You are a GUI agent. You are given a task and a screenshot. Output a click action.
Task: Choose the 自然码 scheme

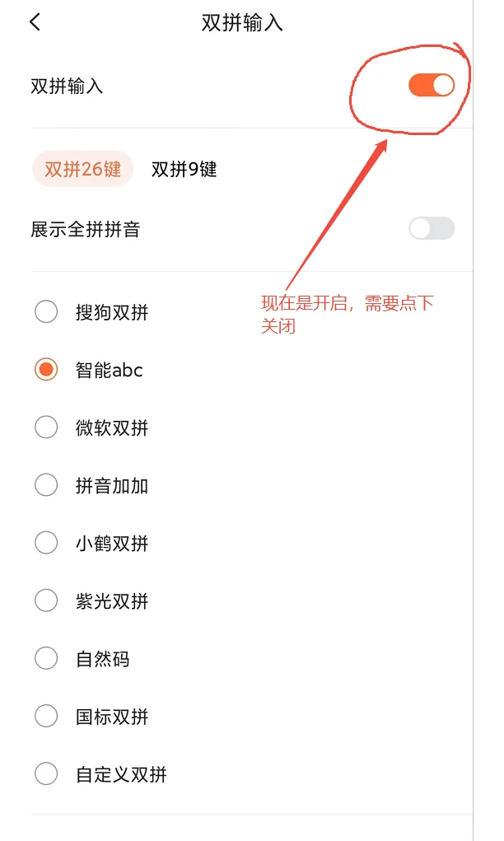pos(46,658)
